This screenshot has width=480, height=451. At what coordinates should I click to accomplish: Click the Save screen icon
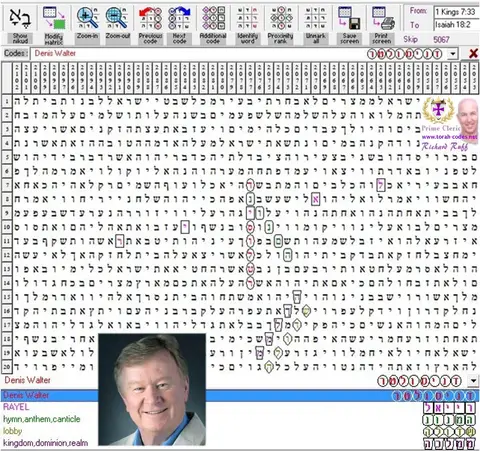click(350, 19)
